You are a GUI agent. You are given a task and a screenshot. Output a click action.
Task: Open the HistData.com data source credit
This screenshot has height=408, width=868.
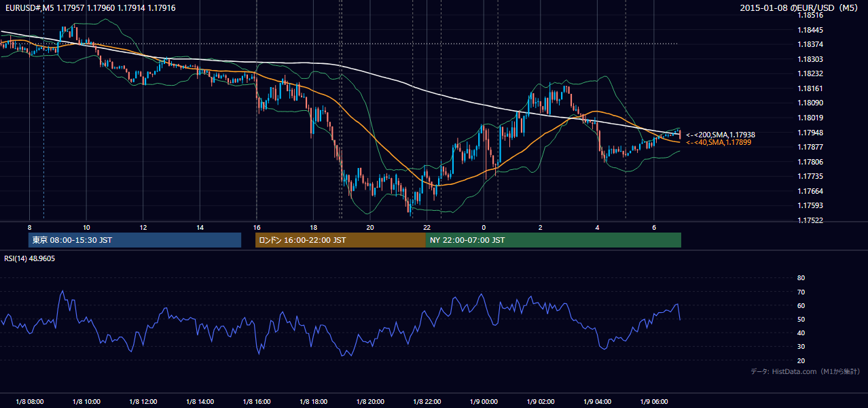click(x=806, y=371)
